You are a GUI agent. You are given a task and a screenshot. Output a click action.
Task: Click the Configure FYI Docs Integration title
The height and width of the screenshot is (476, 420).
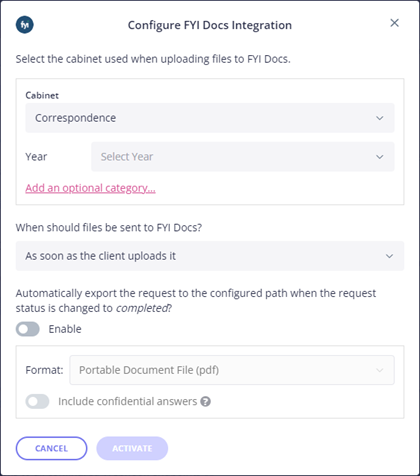coord(210,25)
